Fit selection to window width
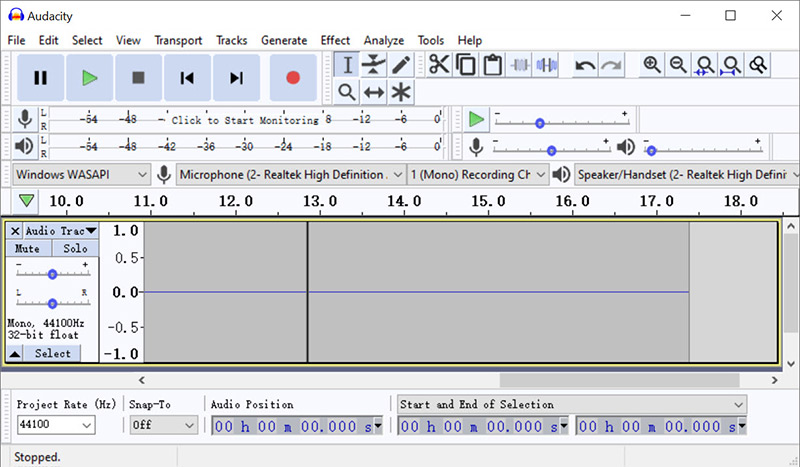The width and height of the screenshot is (800, 467). point(705,65)
